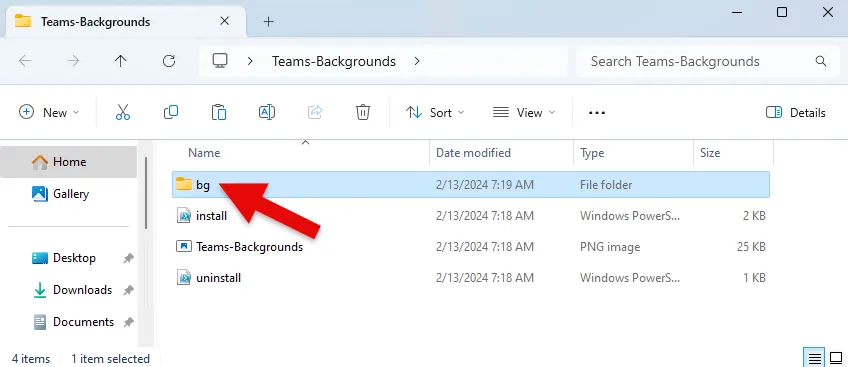Viewport: 848px width, 367px height.
Task: Unpin Documents using its pin icon
Action: 128,322
